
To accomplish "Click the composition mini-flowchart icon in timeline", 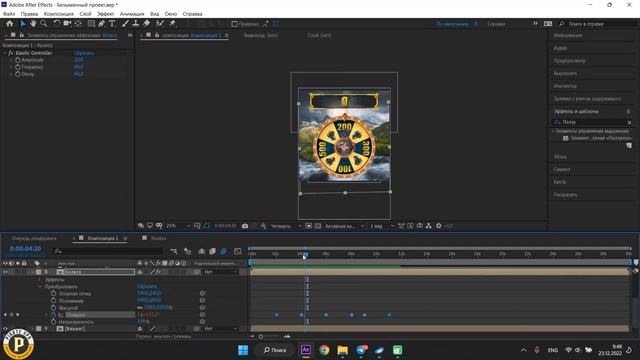I will pyautogui.click(x=174, y=251).
